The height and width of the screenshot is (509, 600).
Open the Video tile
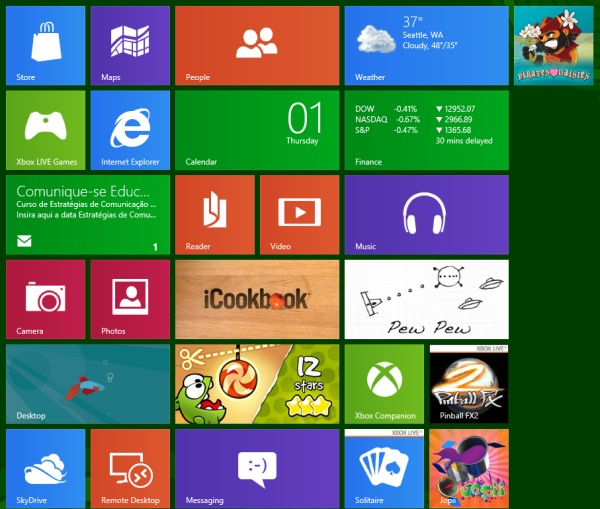coord(300,215)
